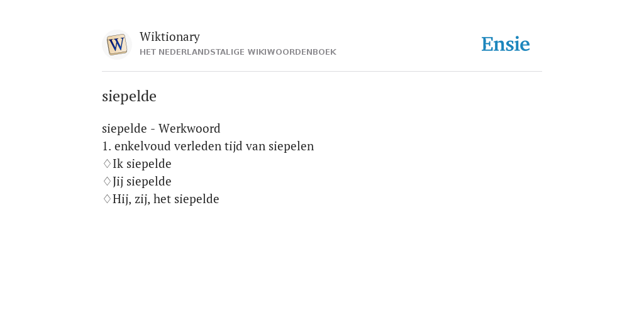
Task: Click the line 'siepelde - Werkwoord'
Action: click(161, 128)
